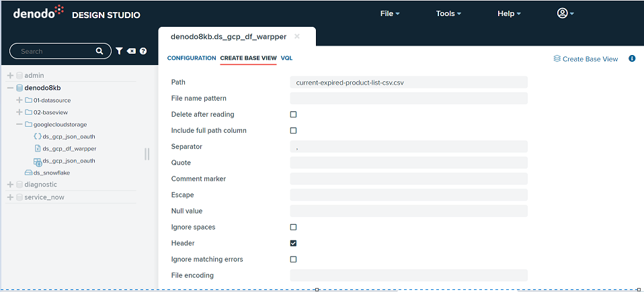This screenshot has height=292, width=644.
Task: Click the service_now database icon
Action: (x=19, y=197)
